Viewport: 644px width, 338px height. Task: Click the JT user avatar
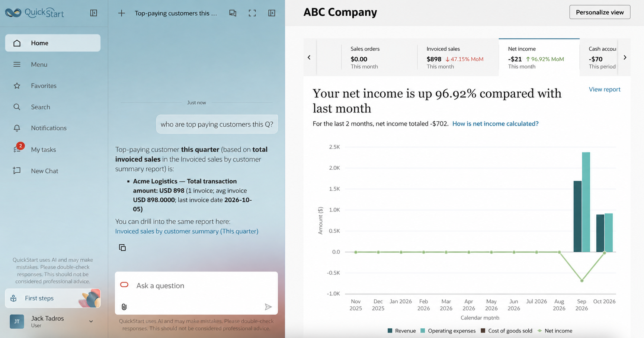point(17,322)
